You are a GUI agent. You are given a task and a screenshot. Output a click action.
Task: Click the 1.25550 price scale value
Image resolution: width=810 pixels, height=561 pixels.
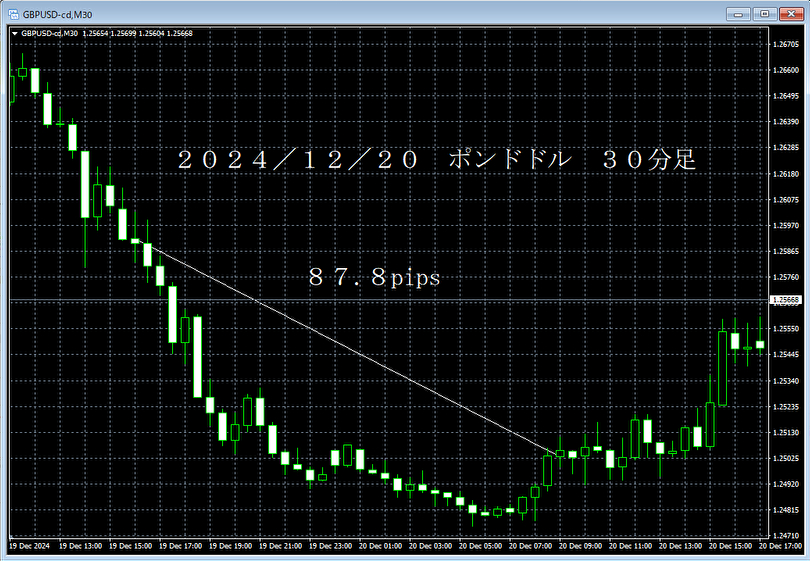(x=786, y=329)
